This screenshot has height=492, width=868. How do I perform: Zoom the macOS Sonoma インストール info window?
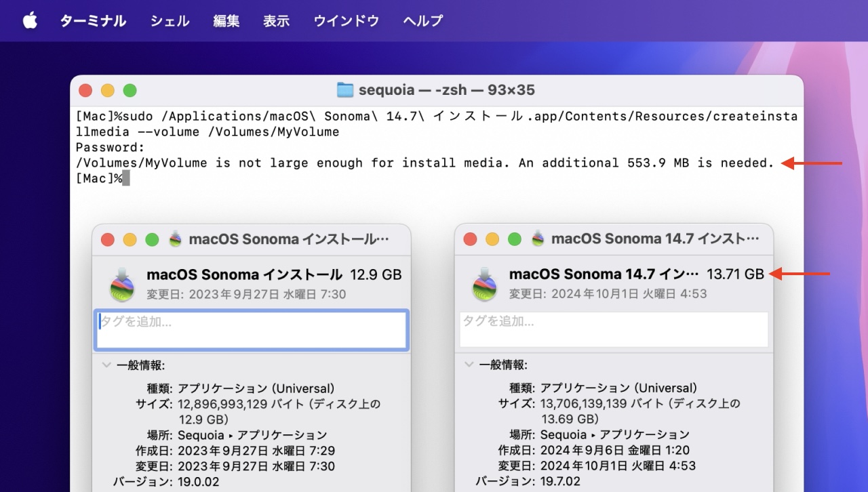pyautogui.click(x=152, y=239)
